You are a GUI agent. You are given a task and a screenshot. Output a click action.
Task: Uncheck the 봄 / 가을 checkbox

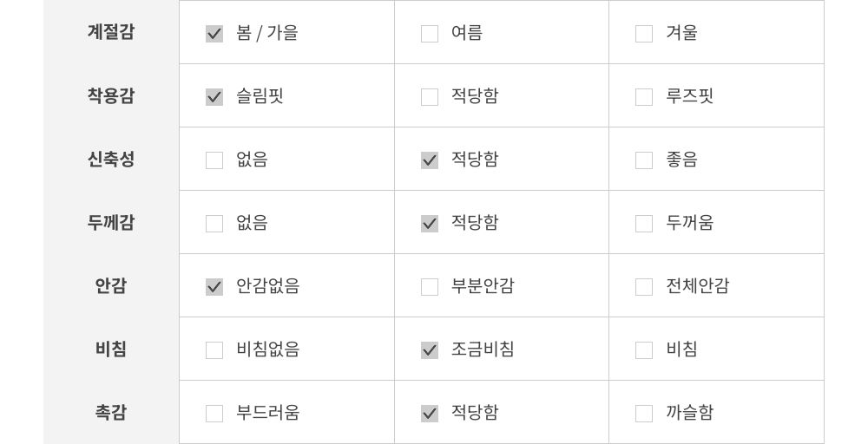pyautogui.click(x=214, y=34)
